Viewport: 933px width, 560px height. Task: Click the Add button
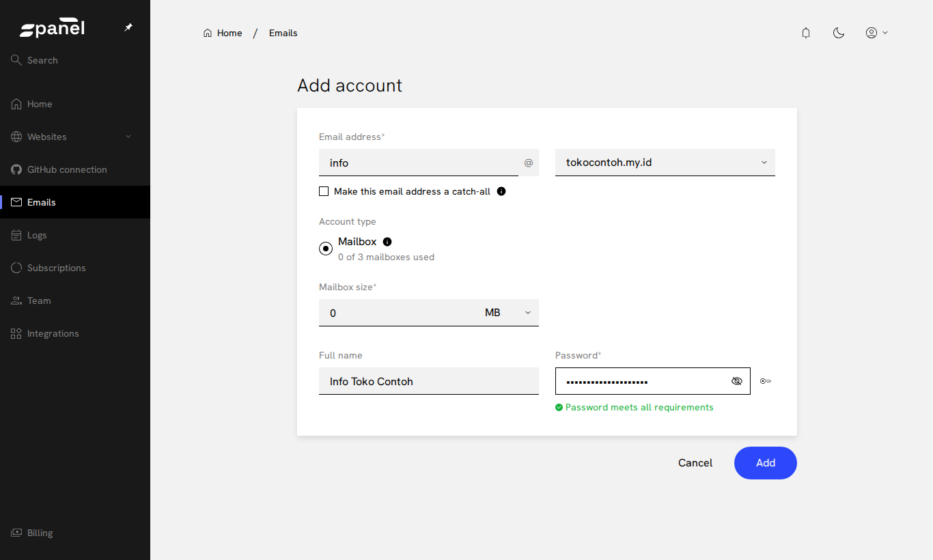(x=766, y=463)
